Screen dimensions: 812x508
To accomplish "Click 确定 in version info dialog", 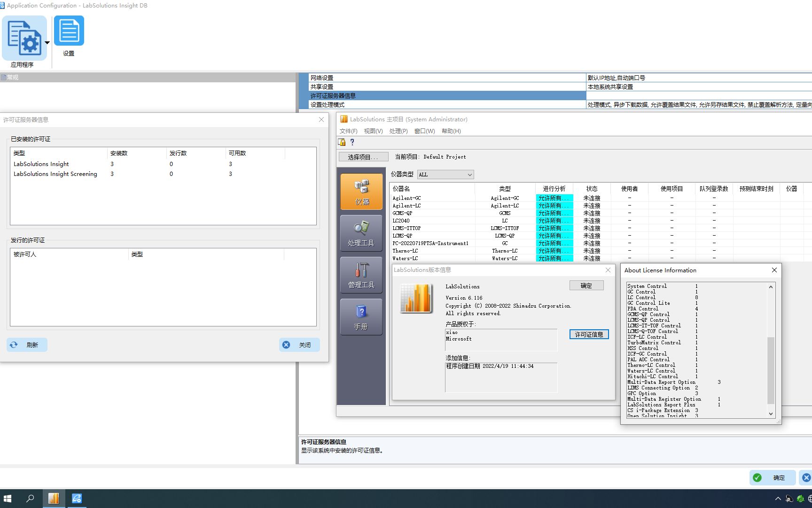I will click(586, 286).
